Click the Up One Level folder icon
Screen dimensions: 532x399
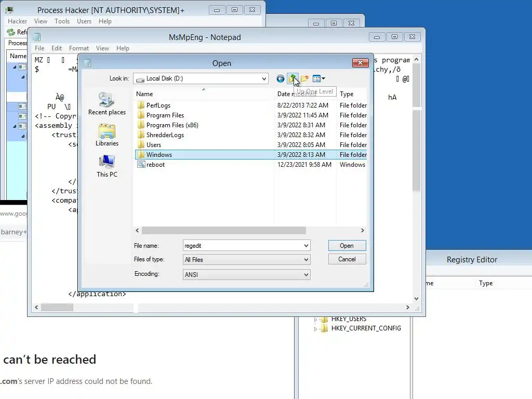tap(292, 79)
